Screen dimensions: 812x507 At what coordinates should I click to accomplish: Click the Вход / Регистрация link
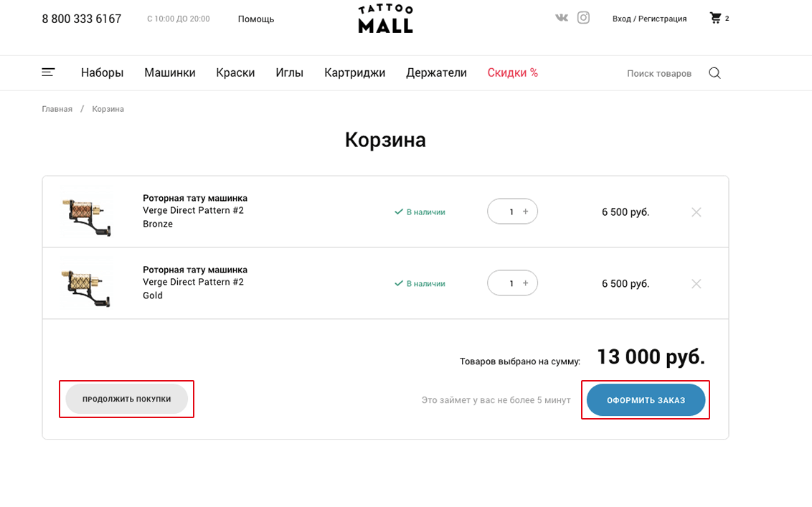point(649,19)
